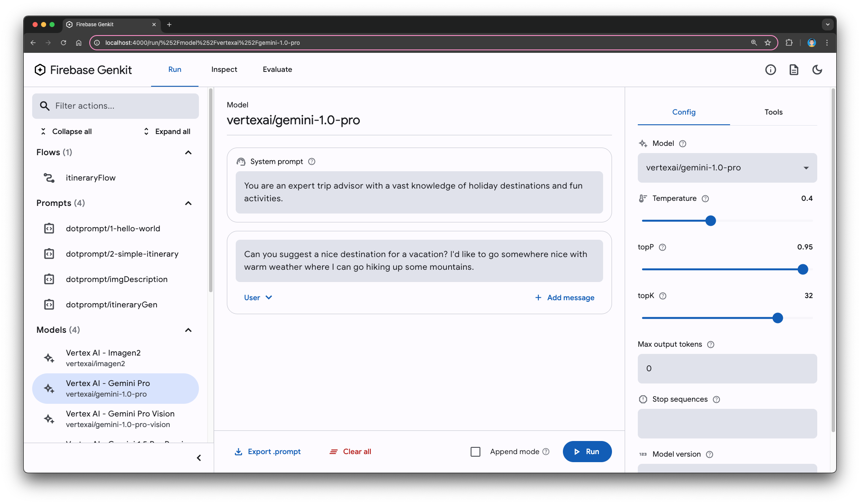
Task: Collapse the Flows section
Action: 188,152
